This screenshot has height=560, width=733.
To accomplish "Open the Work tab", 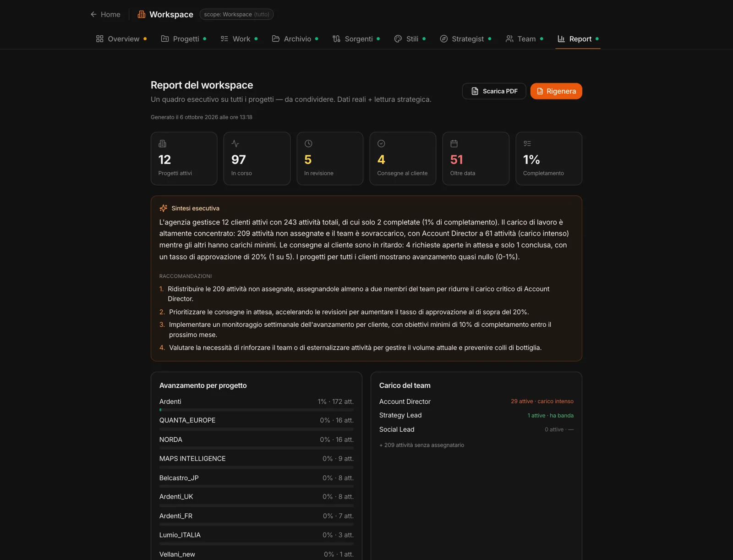I will click(x=239, y=39).
